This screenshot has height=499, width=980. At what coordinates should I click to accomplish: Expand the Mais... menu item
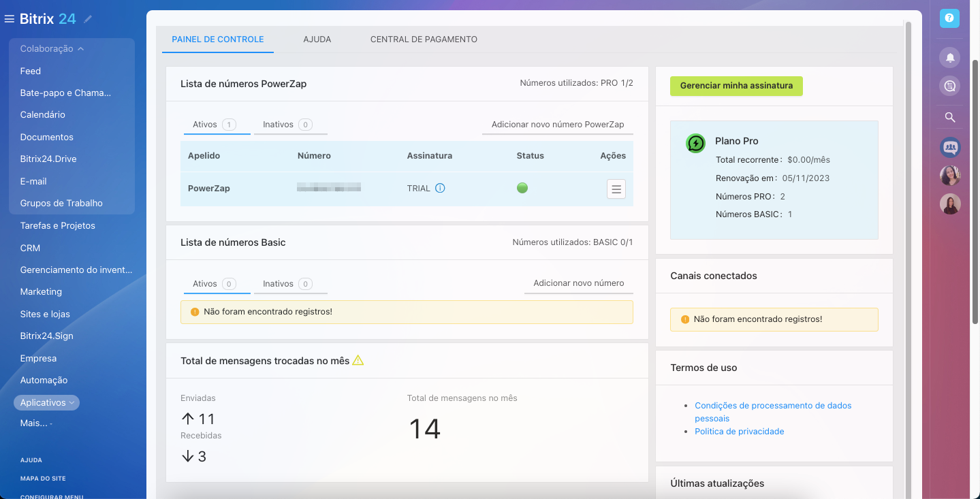tap(36, 423)
